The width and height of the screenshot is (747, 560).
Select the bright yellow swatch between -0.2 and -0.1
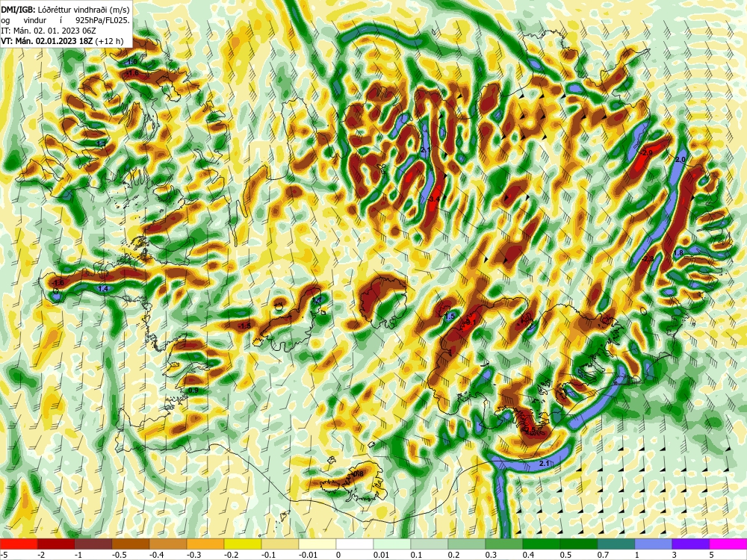tap(243, 544)
